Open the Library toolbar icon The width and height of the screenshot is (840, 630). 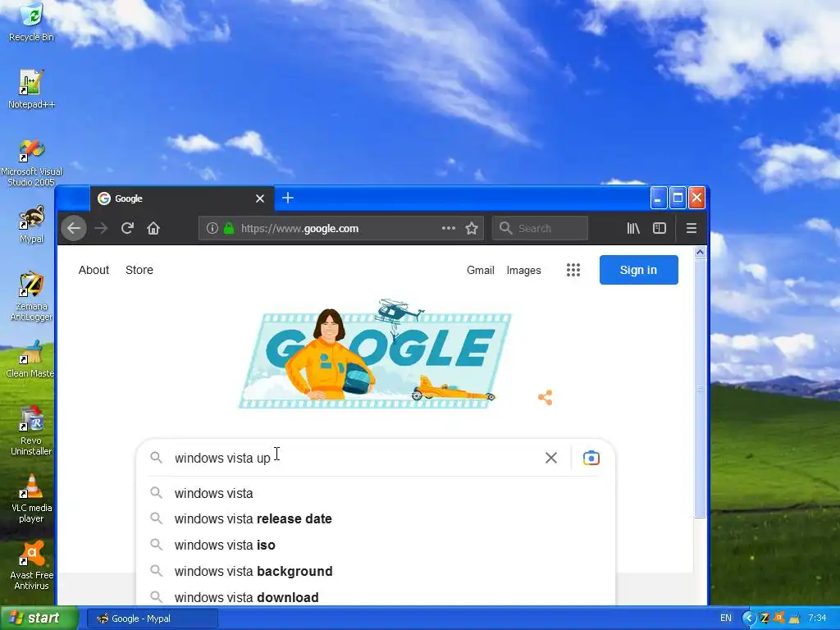[633, 229]
